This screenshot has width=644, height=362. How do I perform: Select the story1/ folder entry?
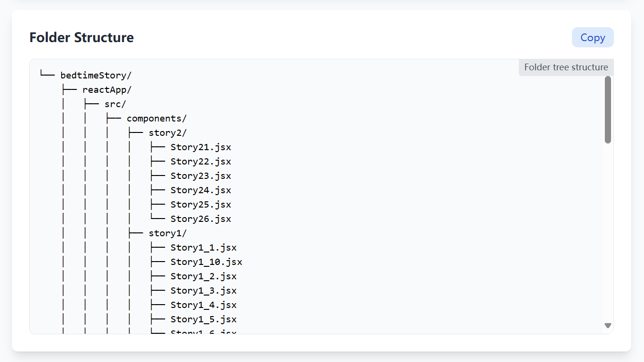pos(168,233)
